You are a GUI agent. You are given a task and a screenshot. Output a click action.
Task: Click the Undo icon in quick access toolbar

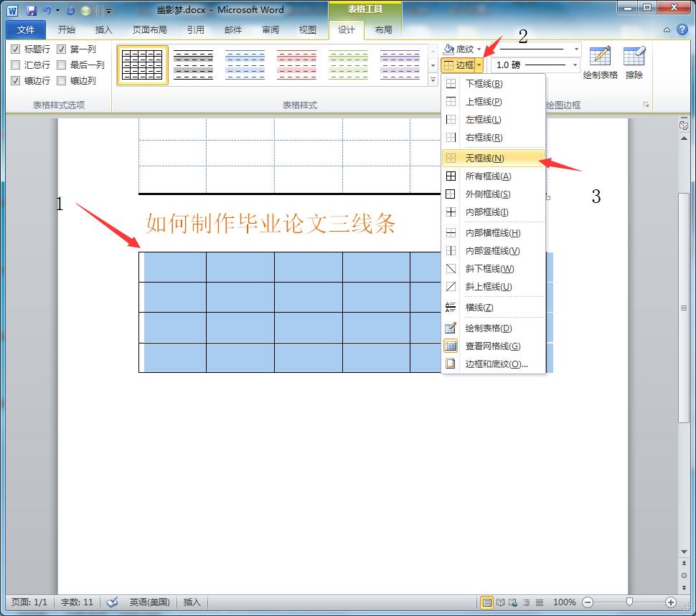[x=47, y=10]
